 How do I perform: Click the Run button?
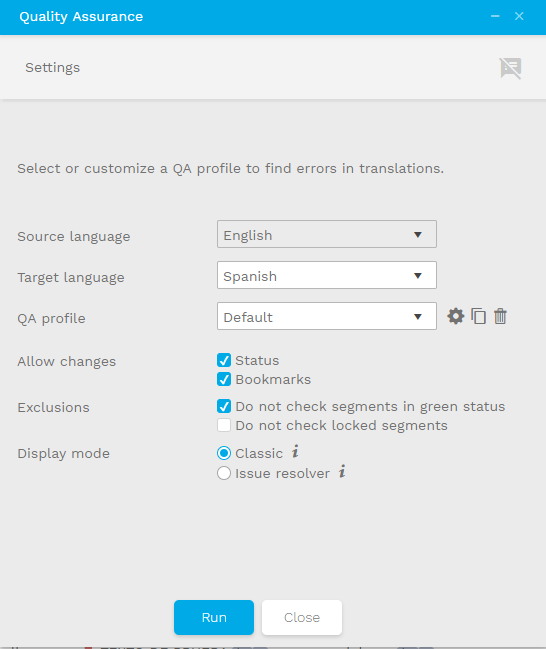[x=214, y=618]
